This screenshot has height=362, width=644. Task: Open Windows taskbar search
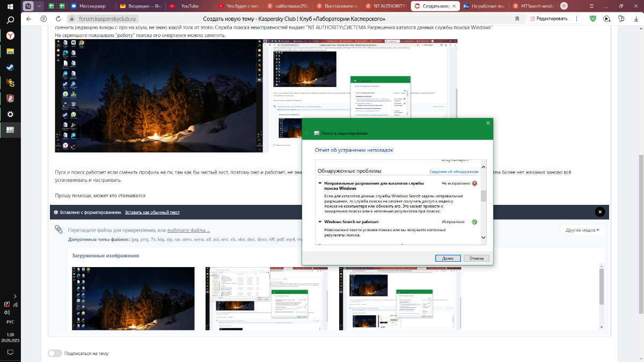pyautogui.click(x=10, y=20)
